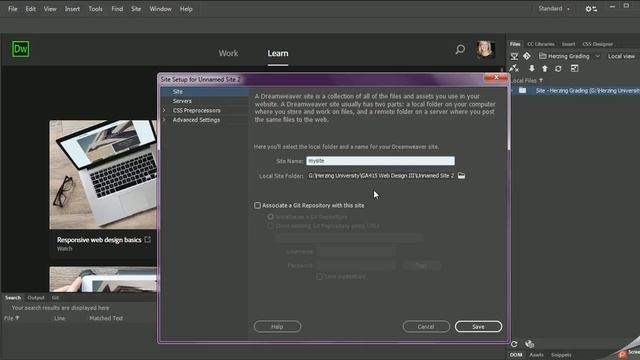
Task: Open the Assets panel tab
Action: pyautogui.click(x=536, y=355)
